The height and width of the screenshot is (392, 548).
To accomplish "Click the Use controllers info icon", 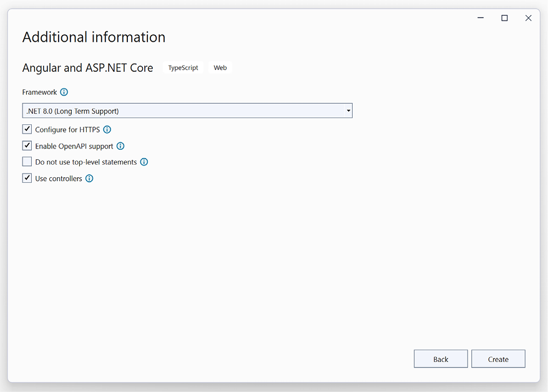I will [89, 179].
